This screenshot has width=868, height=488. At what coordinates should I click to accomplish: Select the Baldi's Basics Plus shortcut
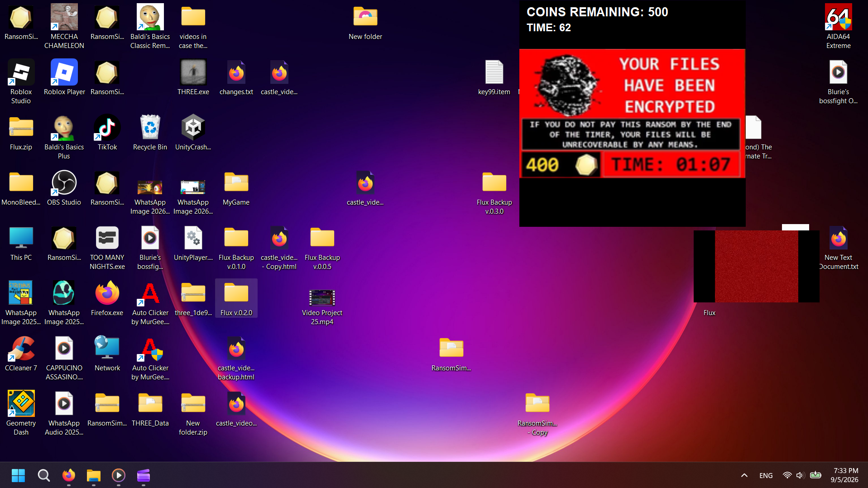tap(64, 137)
